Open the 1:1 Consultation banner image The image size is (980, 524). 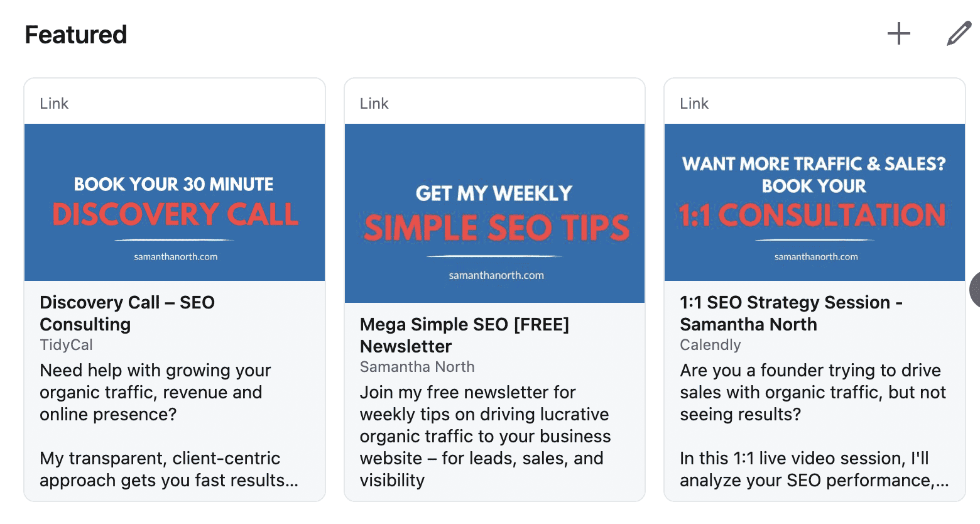[x=814, y=202]
